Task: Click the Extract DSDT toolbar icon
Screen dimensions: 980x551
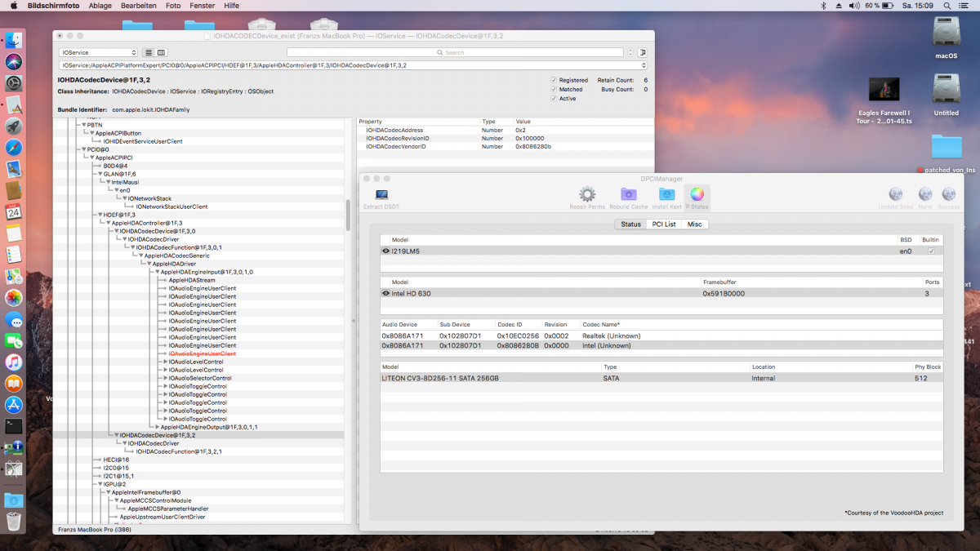Action: tap(381, 196)
